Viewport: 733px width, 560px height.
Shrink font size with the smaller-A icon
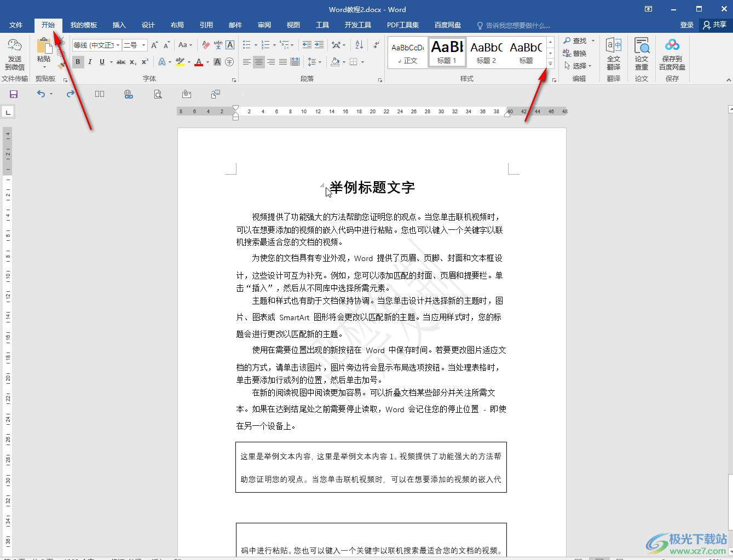166,45
